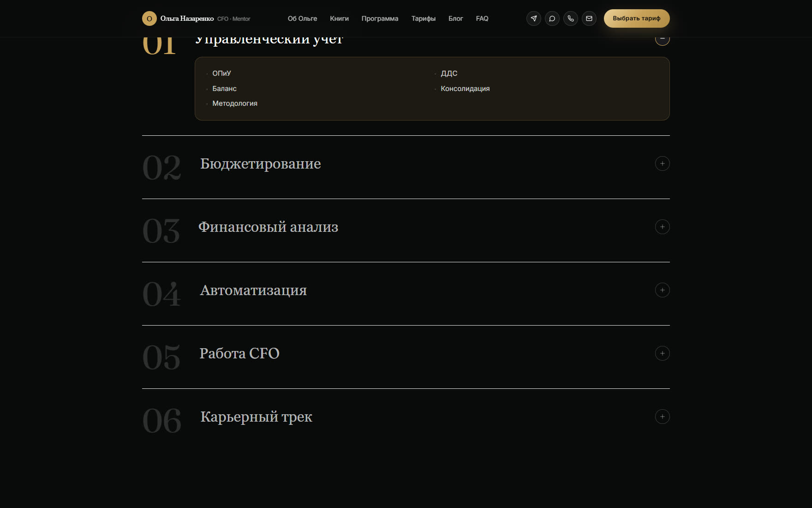This screenshot has width=812, height=508.
Task: Click the ОПиУ list item
Action: coord(221,73)
